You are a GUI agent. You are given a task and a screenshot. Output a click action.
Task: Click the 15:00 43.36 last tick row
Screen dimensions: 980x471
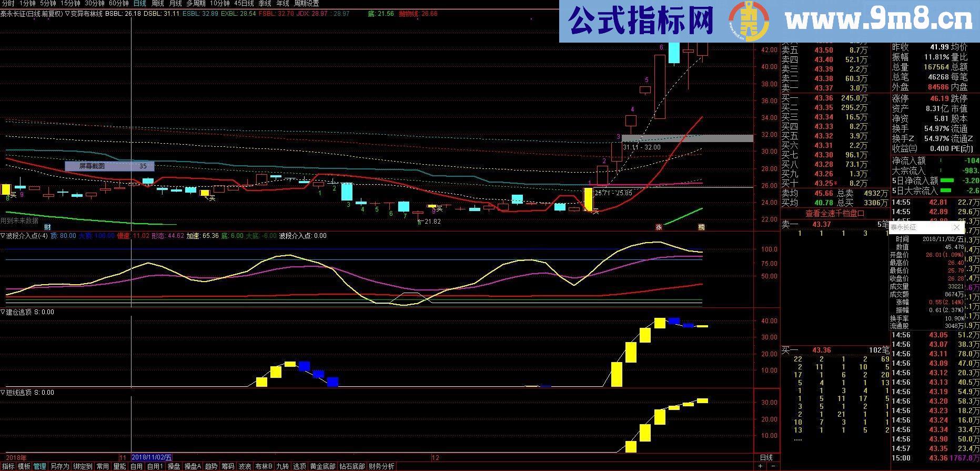935,458
